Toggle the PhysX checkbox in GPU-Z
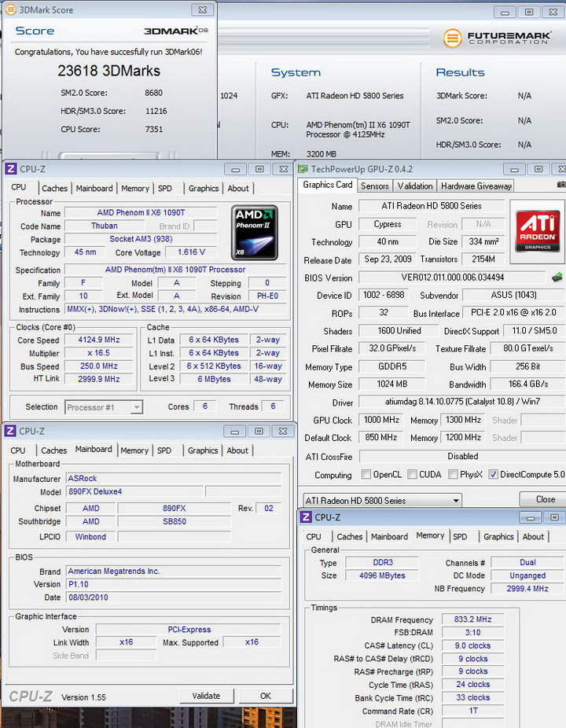The height and width of the screenshot is (728, 566). (x=453, y=475)
